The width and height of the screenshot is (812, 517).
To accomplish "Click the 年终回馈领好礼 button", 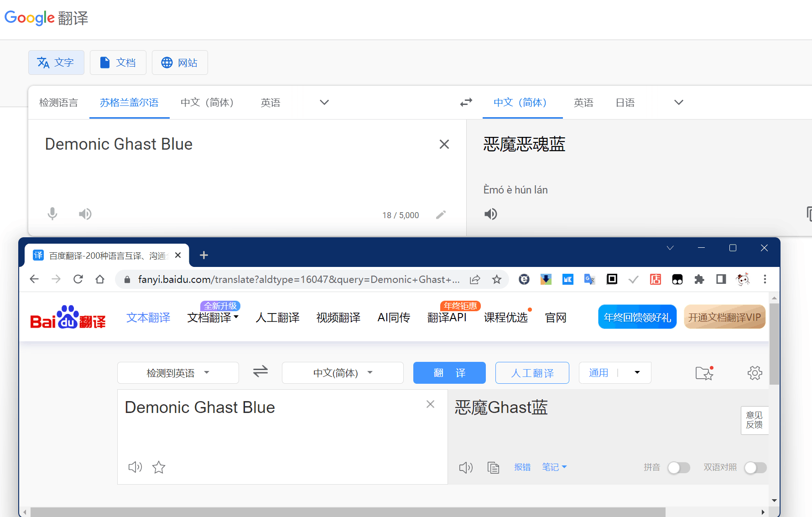I will [x=637, y=317].
